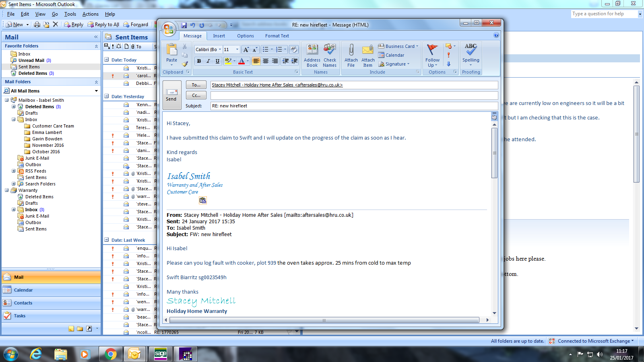This screenshot has width=644, height=362.
Task: Open the Address Book
Action: (312, 56)
